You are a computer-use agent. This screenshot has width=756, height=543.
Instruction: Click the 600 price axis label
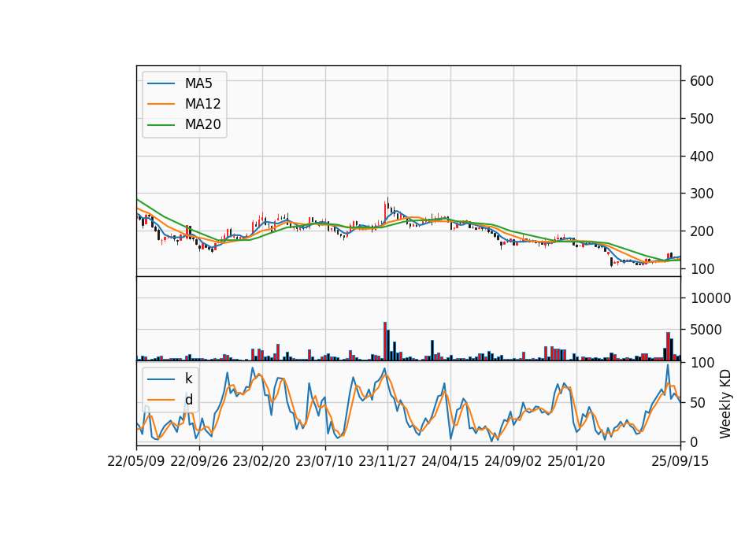tap(702, 81)
